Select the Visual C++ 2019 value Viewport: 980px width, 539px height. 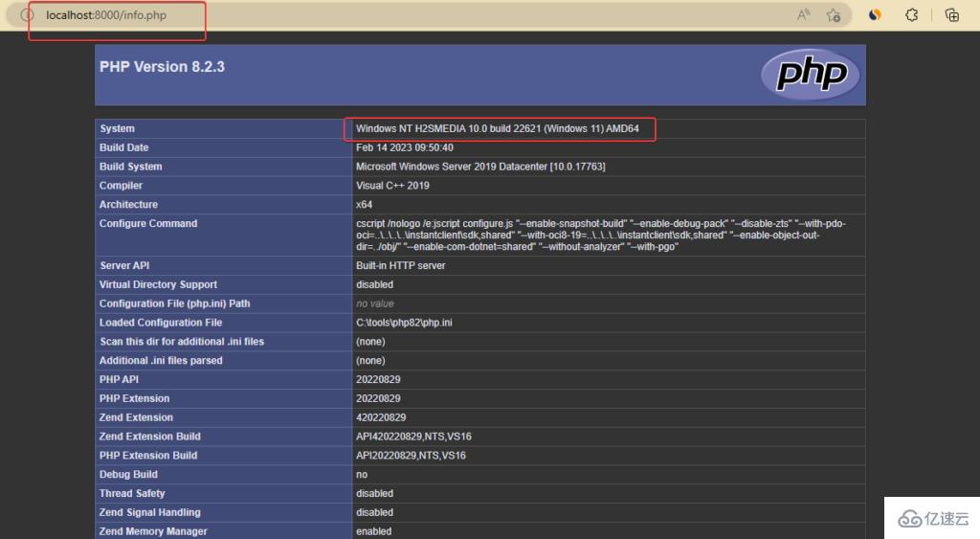pos(392,186)
